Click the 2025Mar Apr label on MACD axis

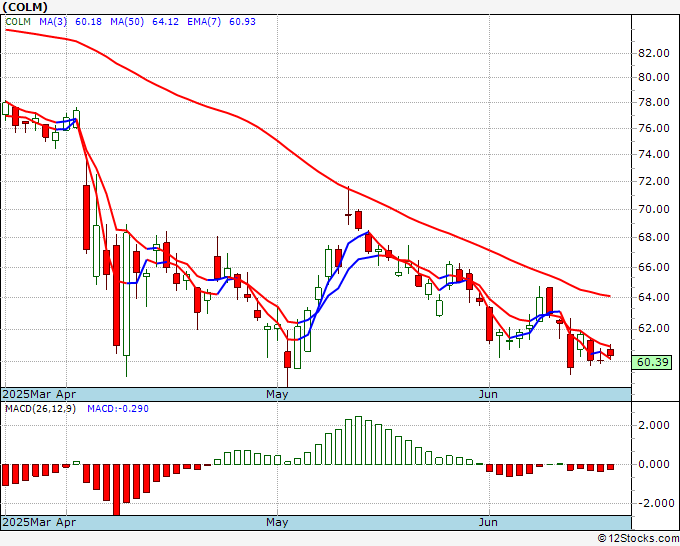pos(39,522)
